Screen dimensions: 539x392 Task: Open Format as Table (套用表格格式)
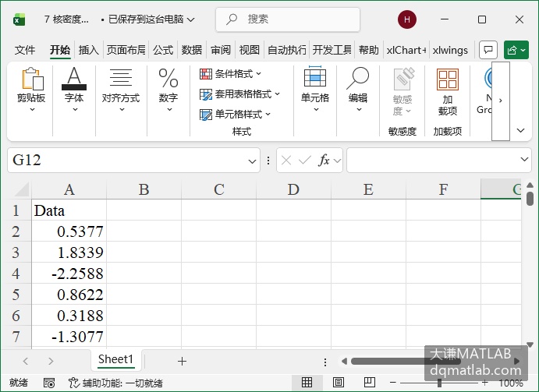pyautogui.click(x=239, y=94)
